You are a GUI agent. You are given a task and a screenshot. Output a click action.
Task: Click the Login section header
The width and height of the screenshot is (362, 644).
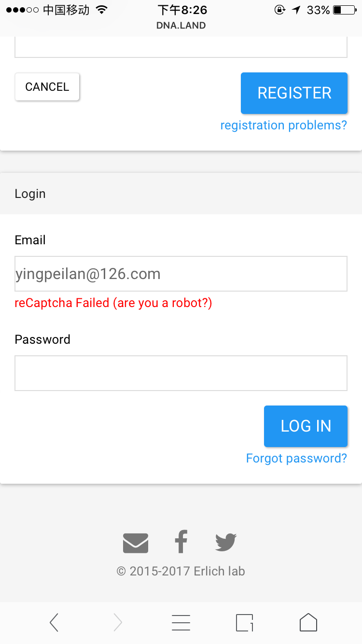tap(181, 194)
